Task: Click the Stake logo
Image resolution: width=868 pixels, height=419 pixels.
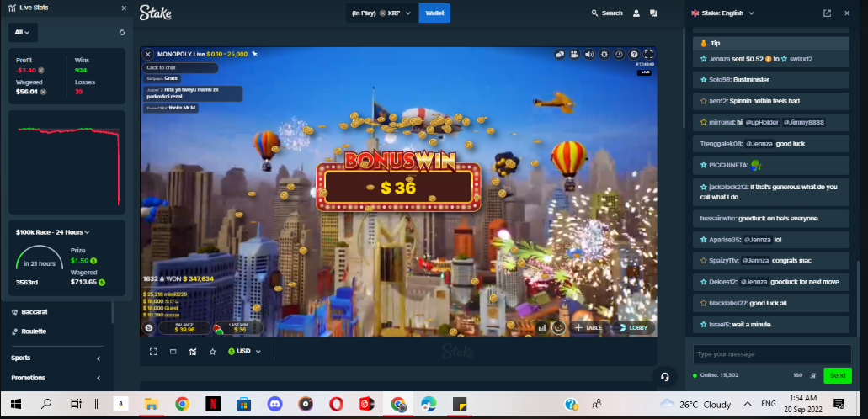Action: pos(156,13)
